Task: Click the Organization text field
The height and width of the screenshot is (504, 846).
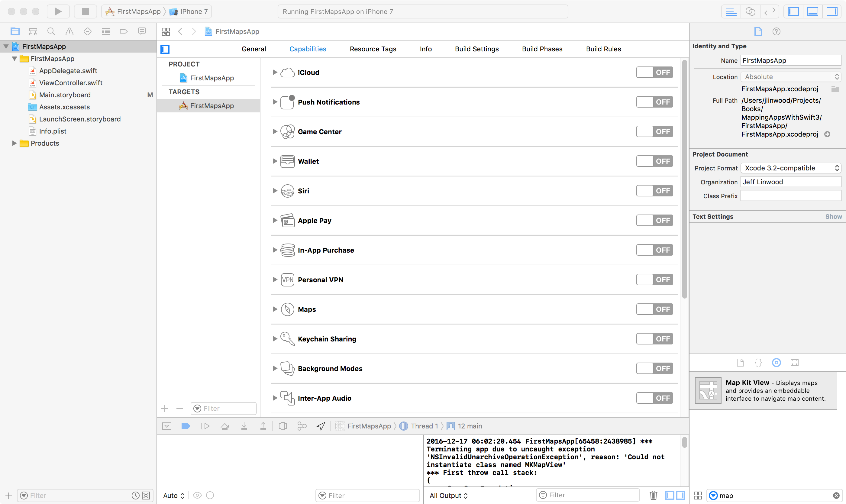Action: (x=790, y=182)
